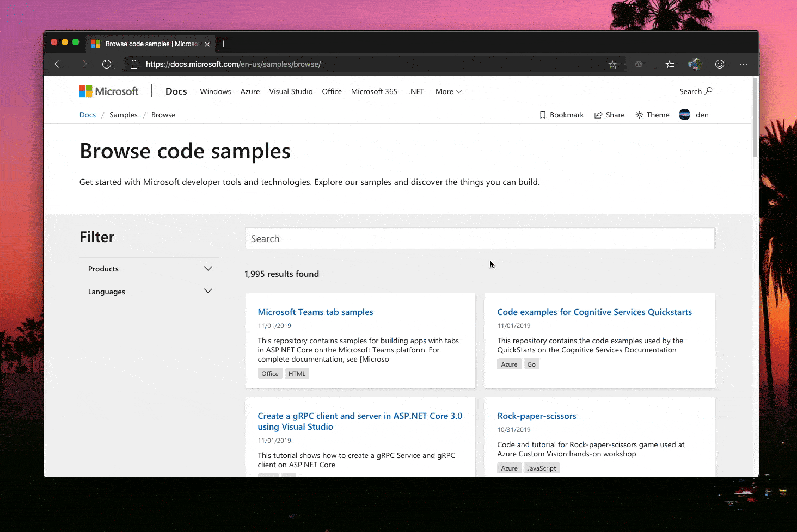Image resolution: width=797 pixels, height=532 pixels.
Task: Go to Microsoft 365 docs
Action: (374, 91)
